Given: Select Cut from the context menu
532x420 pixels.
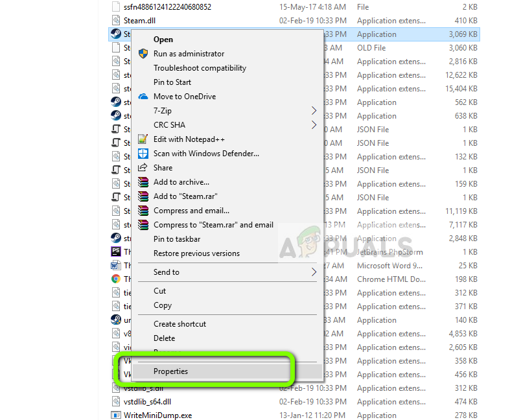Looking at the screenshot, I should [x=159, y=291].
